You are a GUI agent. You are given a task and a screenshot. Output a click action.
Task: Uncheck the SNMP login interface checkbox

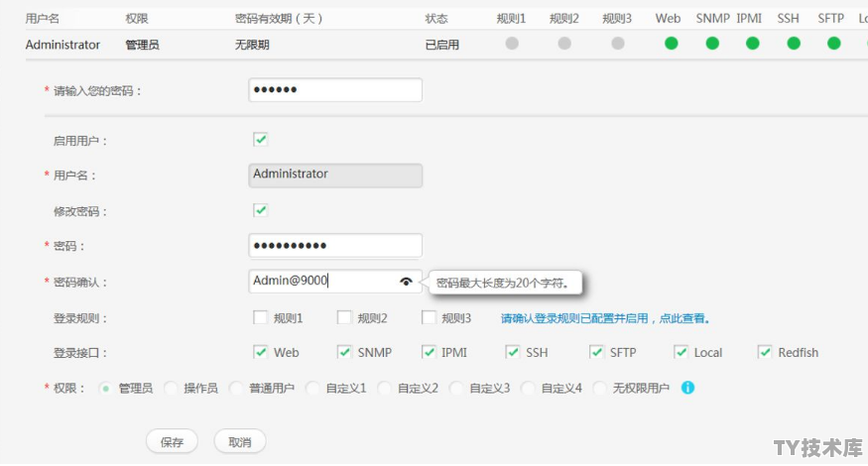(x=344, y=352)
